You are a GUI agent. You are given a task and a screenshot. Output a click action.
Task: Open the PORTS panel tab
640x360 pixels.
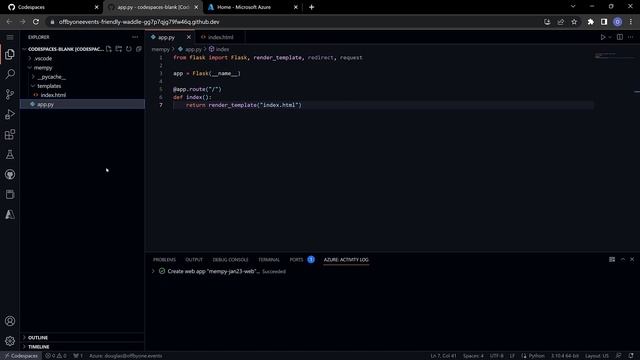[x=296, y=260]
